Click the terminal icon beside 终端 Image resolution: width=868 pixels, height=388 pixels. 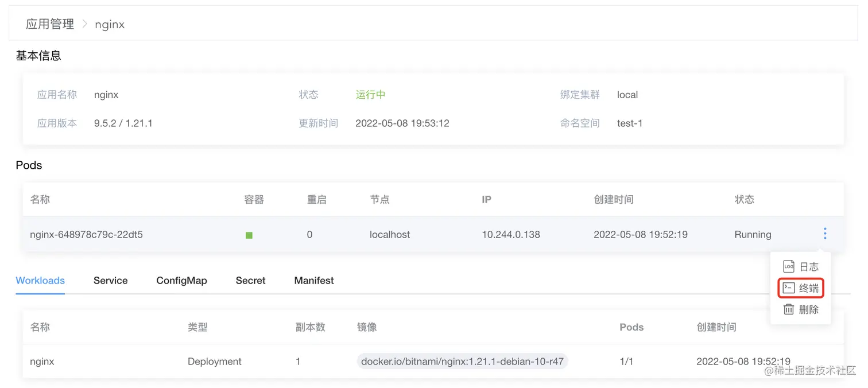tap(788, 288)
